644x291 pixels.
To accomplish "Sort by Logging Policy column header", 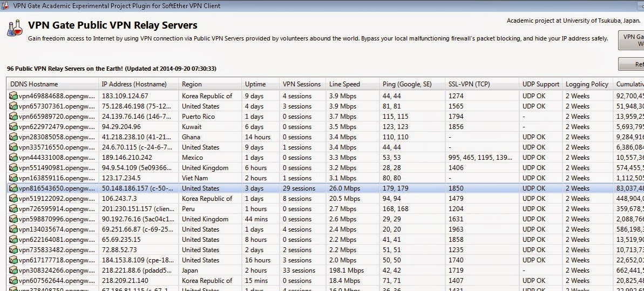I will click(x=587, y=84).
